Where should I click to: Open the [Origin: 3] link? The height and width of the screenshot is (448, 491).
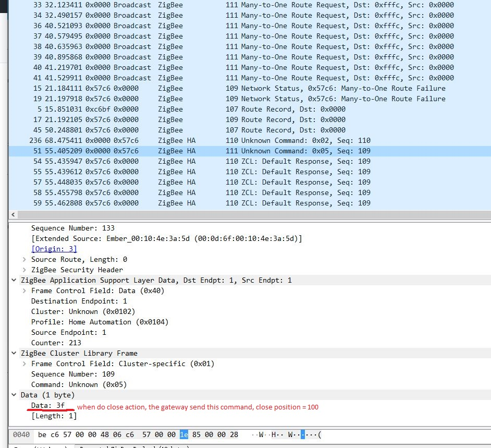(x=54, y=249)
